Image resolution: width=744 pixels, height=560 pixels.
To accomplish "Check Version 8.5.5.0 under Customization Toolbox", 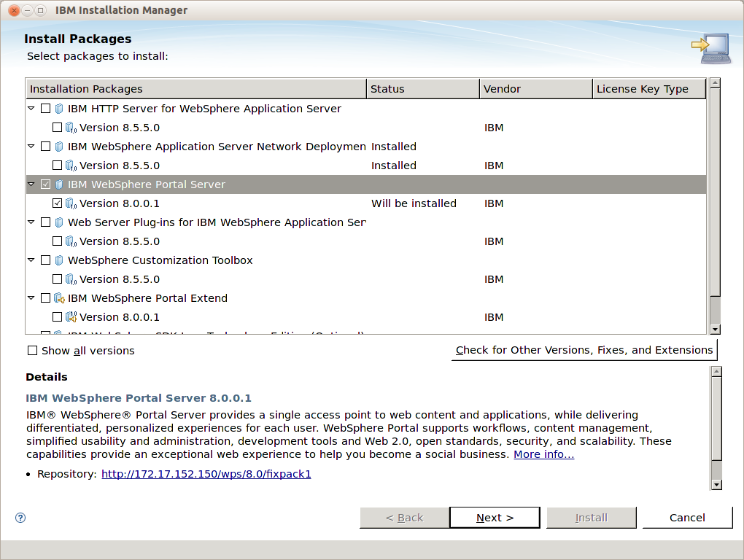I will coord(57,279).
